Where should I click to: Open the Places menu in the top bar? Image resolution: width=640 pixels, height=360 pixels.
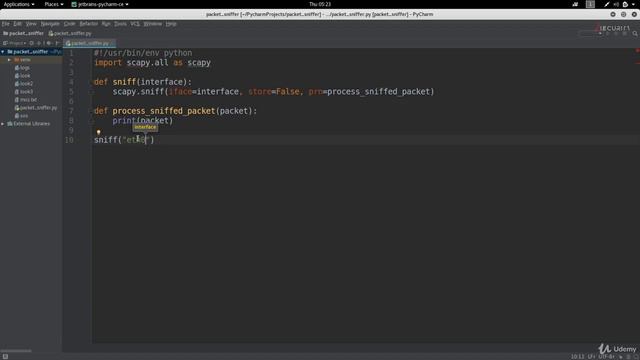pyautogui.click(x=53, y=4)
